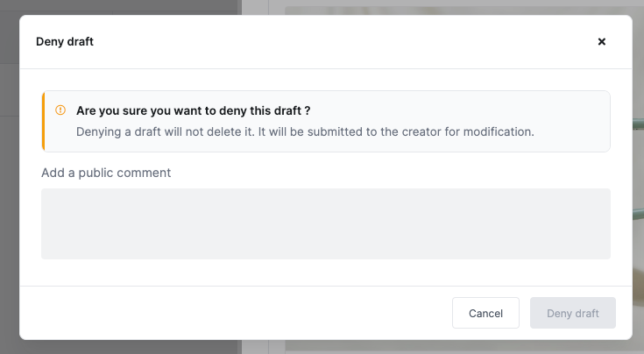Viewport: 644px width, 354px height.
Task: Click the dimmed backdrop left of the dialog
Action: (10, 175)
